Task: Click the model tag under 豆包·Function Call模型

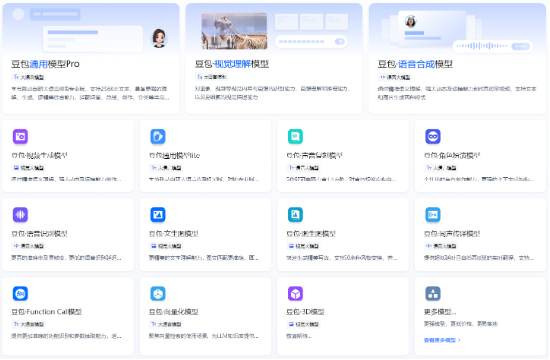Action: (28, 324)
